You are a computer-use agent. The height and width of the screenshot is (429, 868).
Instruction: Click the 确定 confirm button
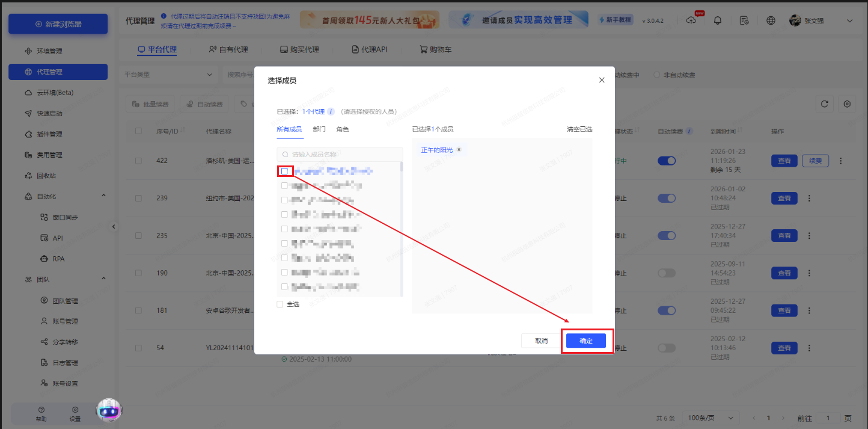(585, 341)
